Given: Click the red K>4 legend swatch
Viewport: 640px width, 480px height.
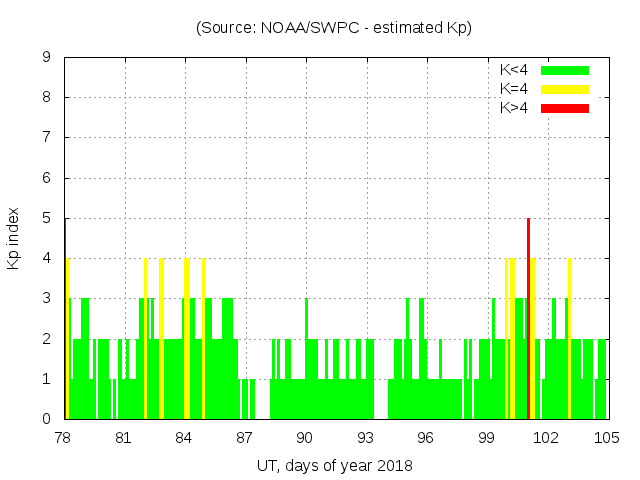Looking at the screenshot, I should (565, 107).
